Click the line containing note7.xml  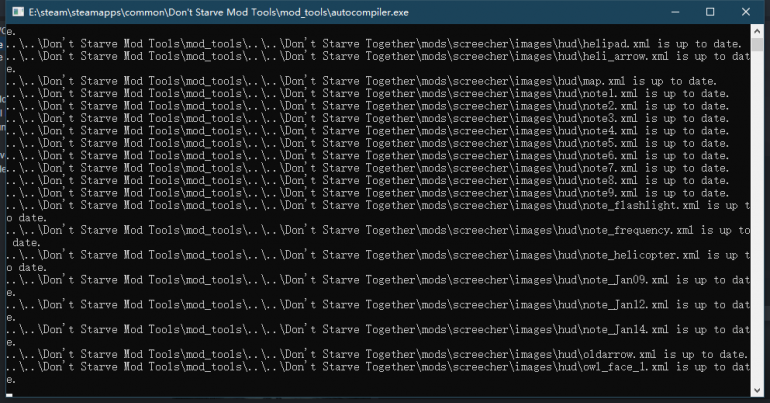coord(367,168)
